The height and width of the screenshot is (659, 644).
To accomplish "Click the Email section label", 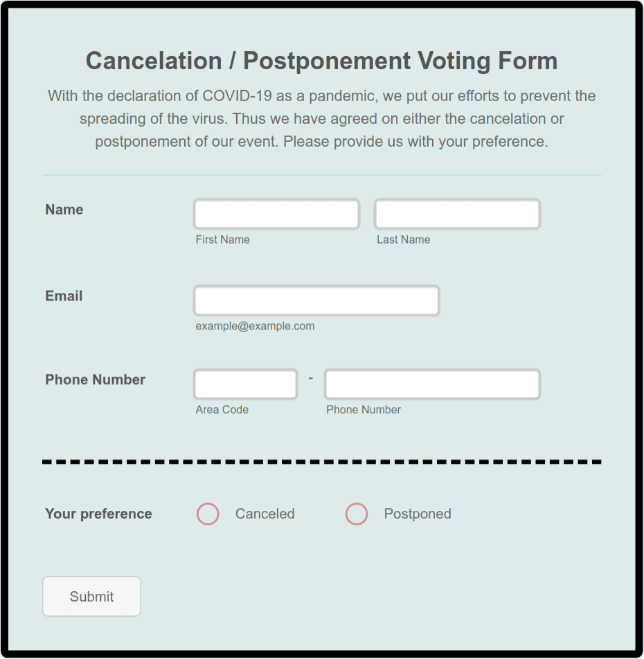I will [63, 296].
